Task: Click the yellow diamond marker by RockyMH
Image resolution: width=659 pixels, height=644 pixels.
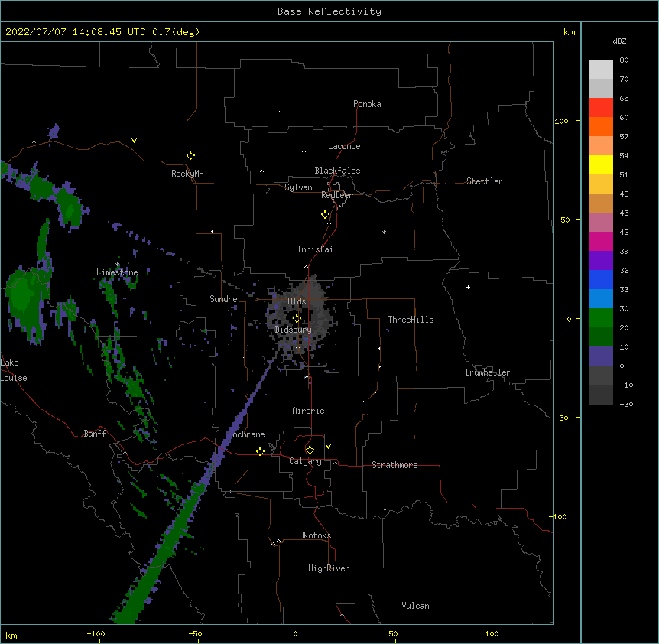Action: 190,156
